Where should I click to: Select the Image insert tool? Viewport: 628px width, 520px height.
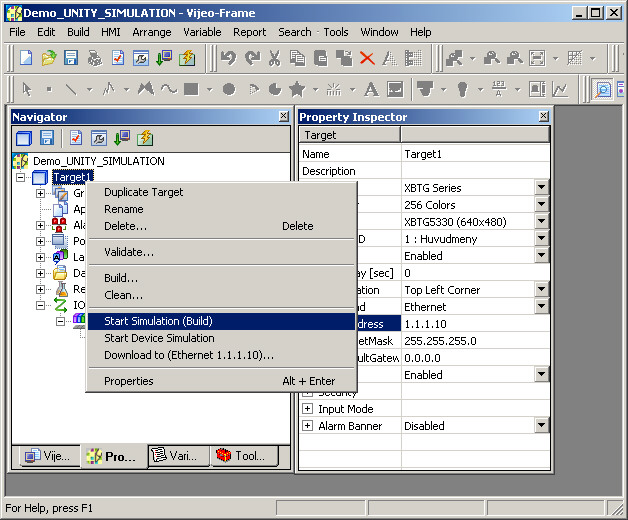395,89
